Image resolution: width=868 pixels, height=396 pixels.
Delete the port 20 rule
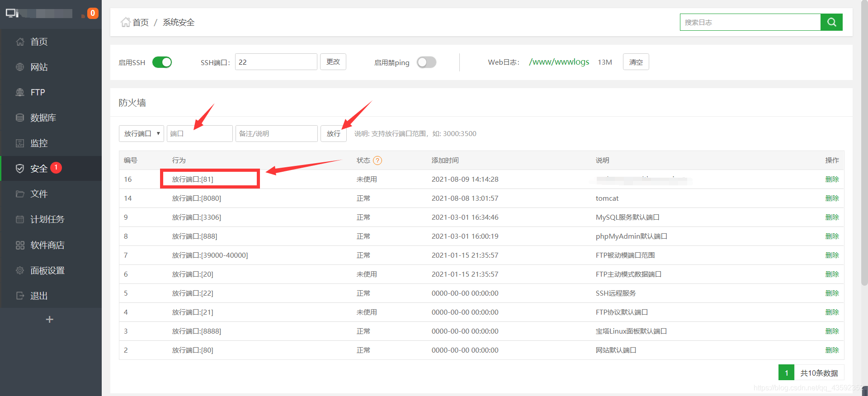[832, 274]
